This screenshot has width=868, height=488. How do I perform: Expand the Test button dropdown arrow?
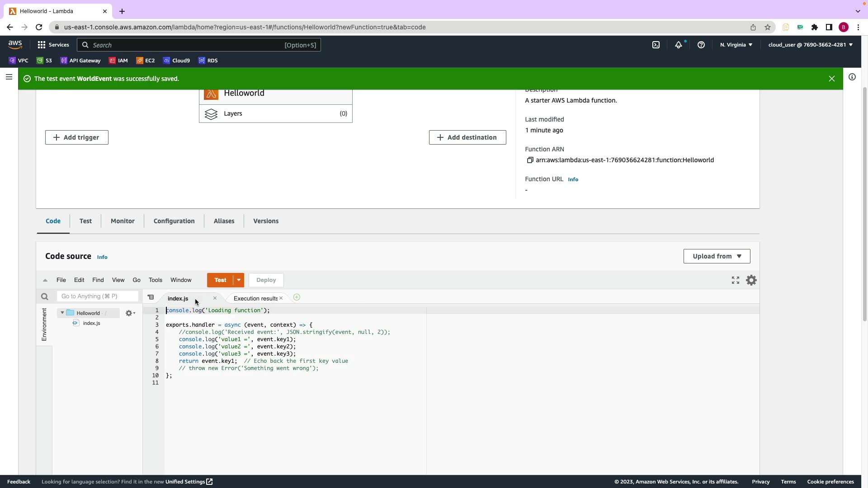239,280
